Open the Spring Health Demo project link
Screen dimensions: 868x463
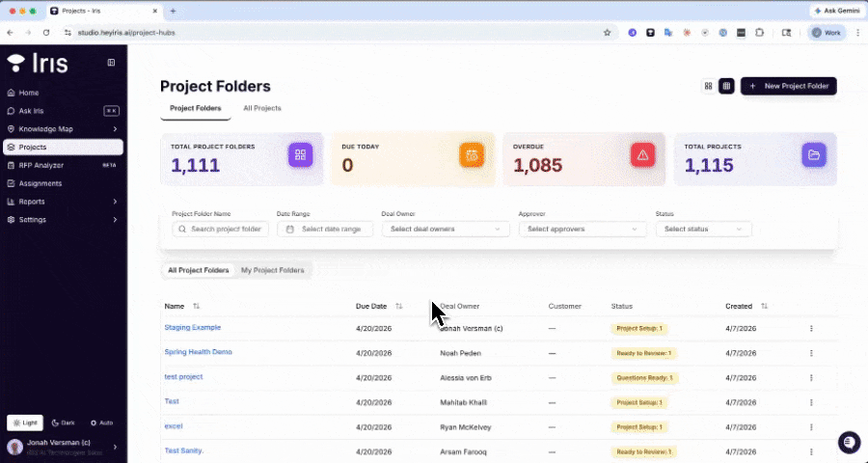(x=198, y=352)
